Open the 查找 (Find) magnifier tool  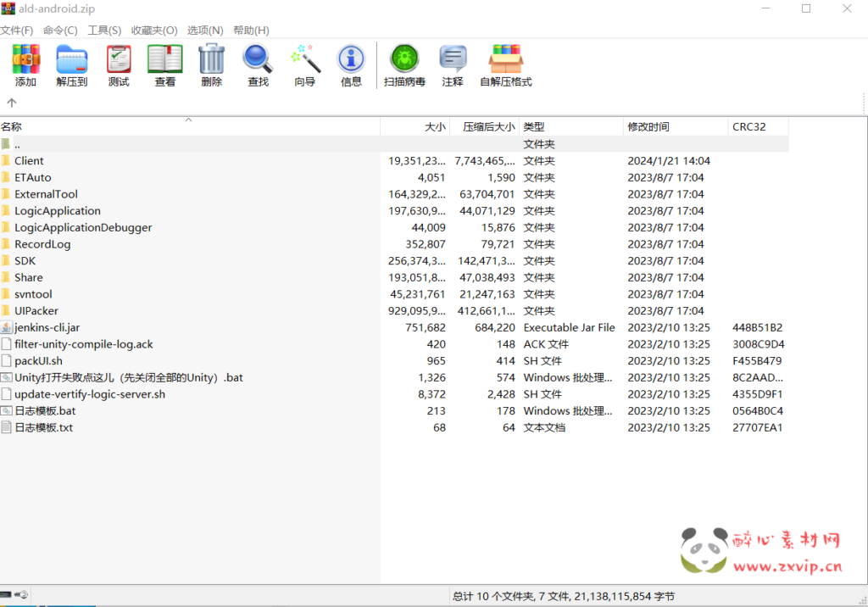click(x=258, y=65)
